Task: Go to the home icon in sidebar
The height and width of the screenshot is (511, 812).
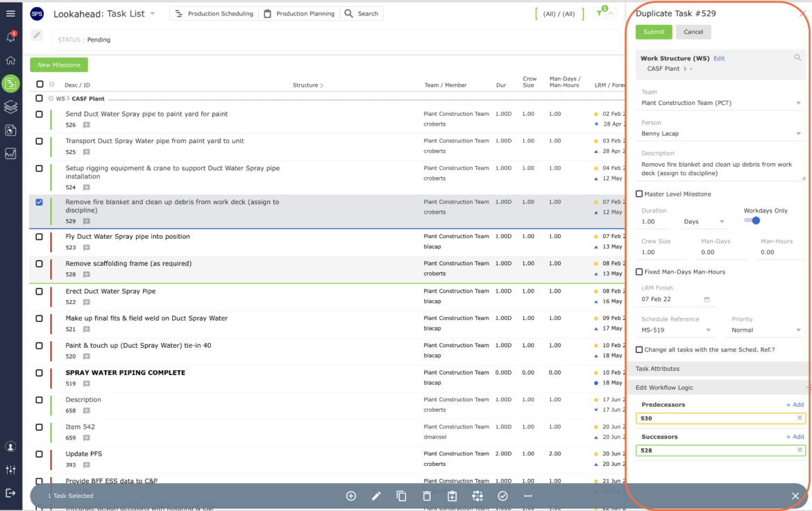Action: pos(10,60)
